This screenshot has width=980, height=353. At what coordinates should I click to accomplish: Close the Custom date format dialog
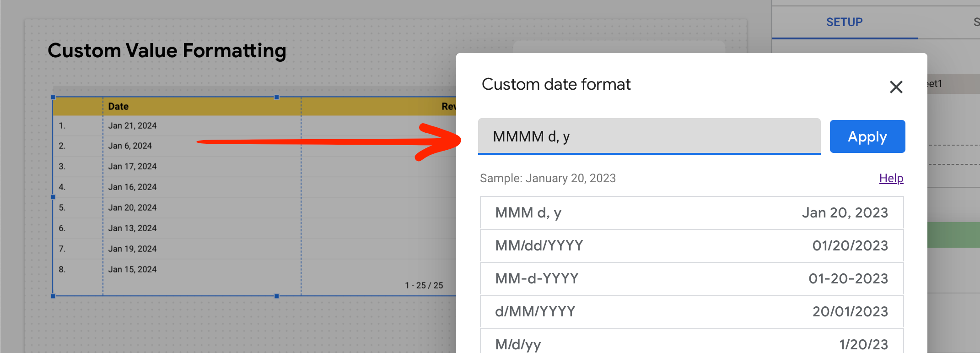(x=896, y=87)
